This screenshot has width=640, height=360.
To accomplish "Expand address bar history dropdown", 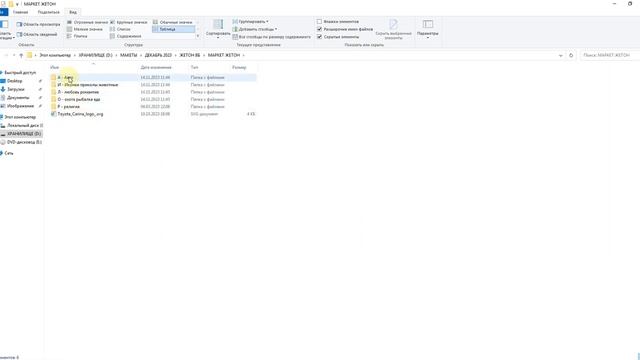I will click(561, 56).
